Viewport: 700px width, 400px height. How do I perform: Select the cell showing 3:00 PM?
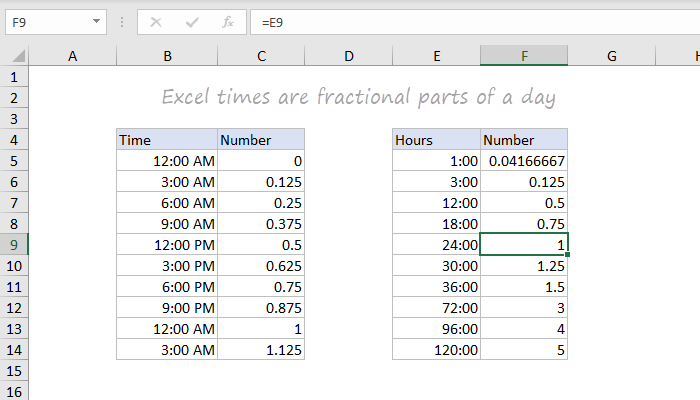(167, 266)
